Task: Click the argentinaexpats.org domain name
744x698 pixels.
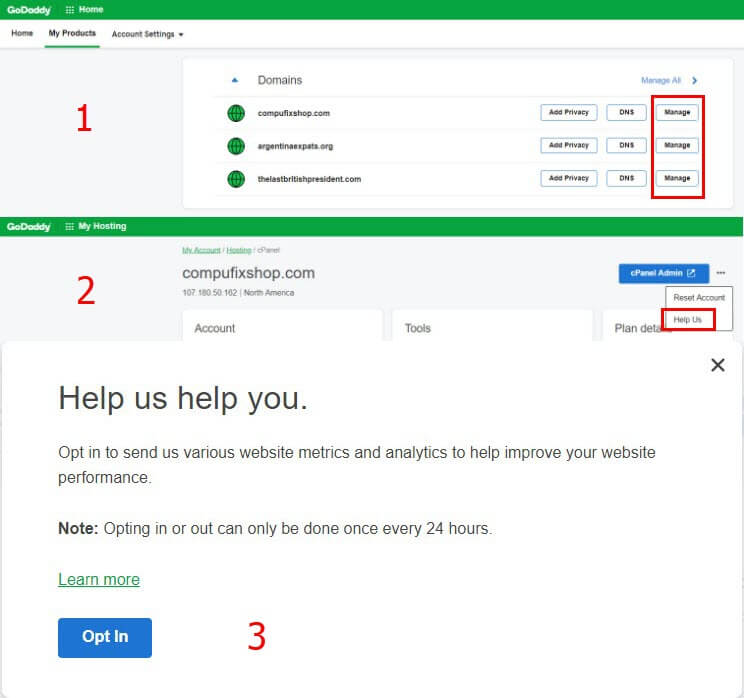Action: pos(295,146)
